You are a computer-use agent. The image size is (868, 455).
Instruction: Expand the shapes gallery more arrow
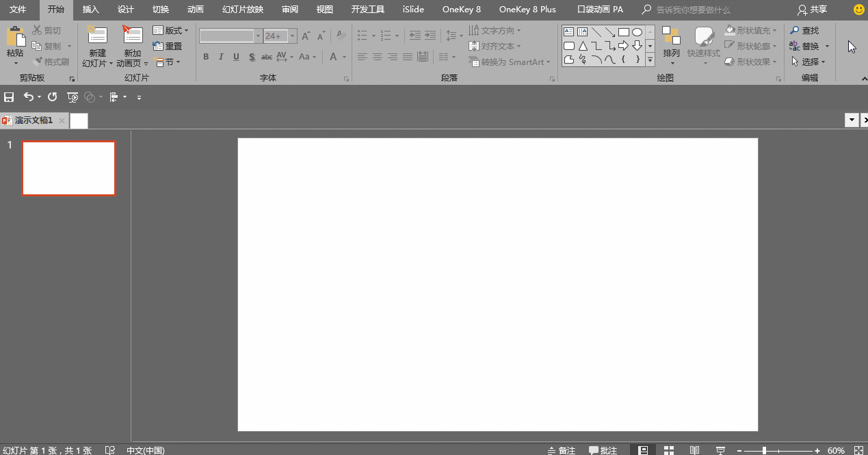(650, 61)
